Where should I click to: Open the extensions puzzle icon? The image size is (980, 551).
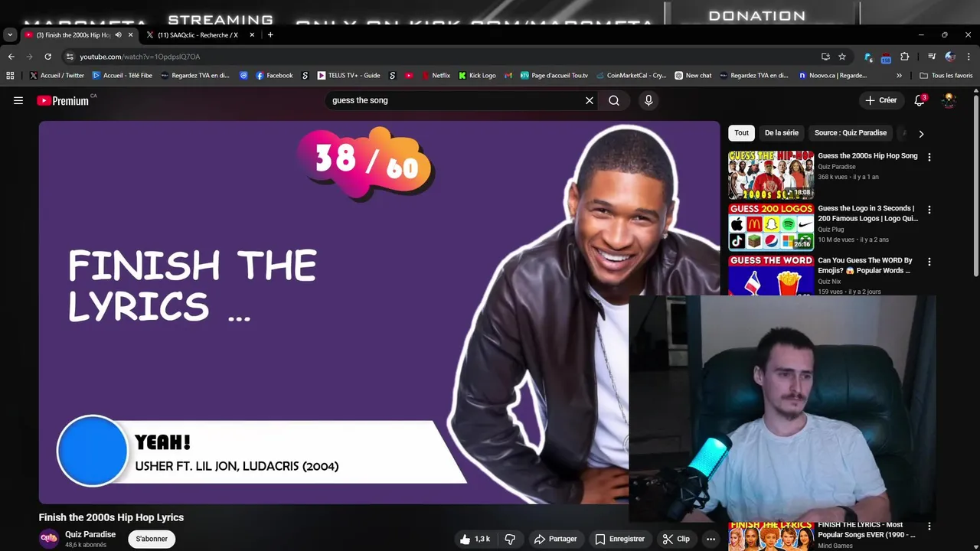[905, 56]
